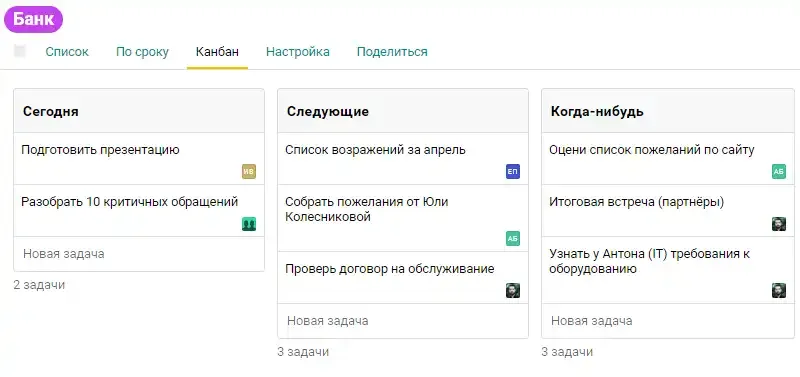Viewport: 800px width, 377px height.
Task: Click the Когда-нибудь column header
Action: tap(668, 111)
